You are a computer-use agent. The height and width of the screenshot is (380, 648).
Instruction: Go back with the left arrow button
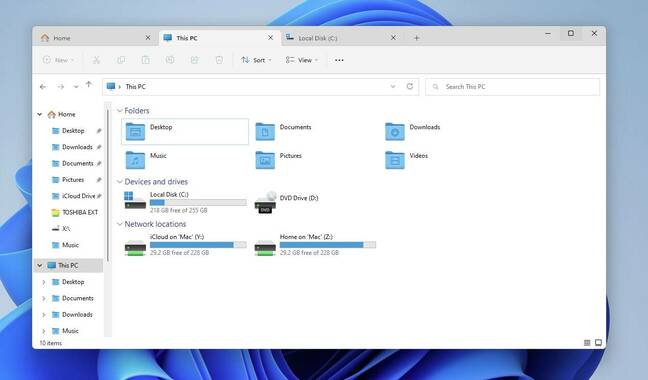[43, 87]
